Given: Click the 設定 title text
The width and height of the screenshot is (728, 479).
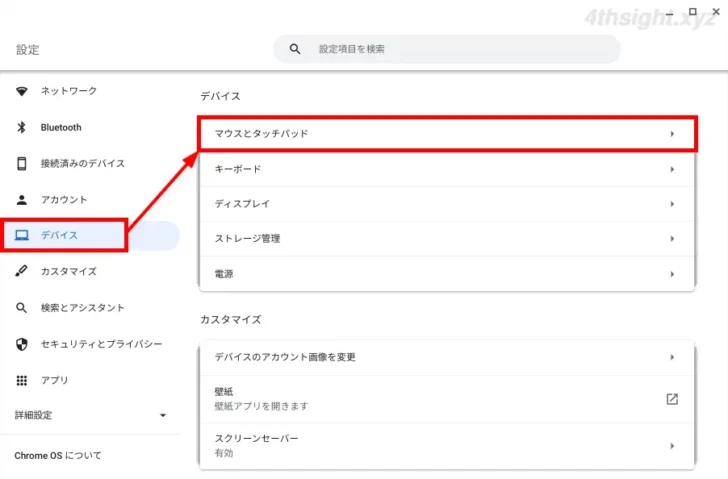Looking at the screenshot, I should pos(27,50).
